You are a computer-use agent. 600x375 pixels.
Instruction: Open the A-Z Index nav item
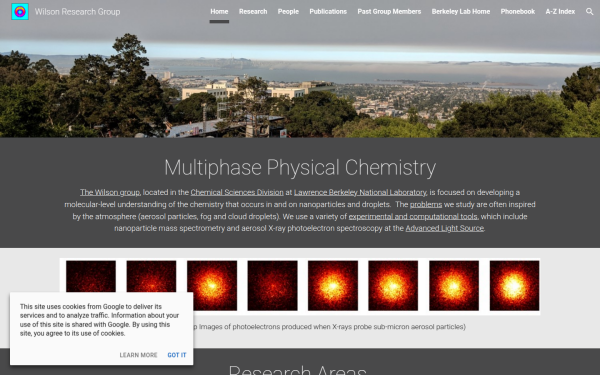coord(560,11)
